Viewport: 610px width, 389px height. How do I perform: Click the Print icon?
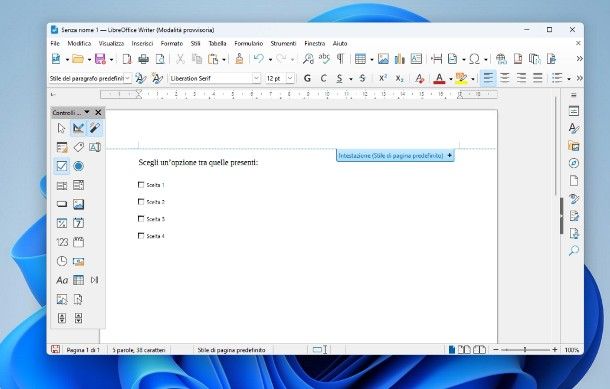[x=144, y=59]
